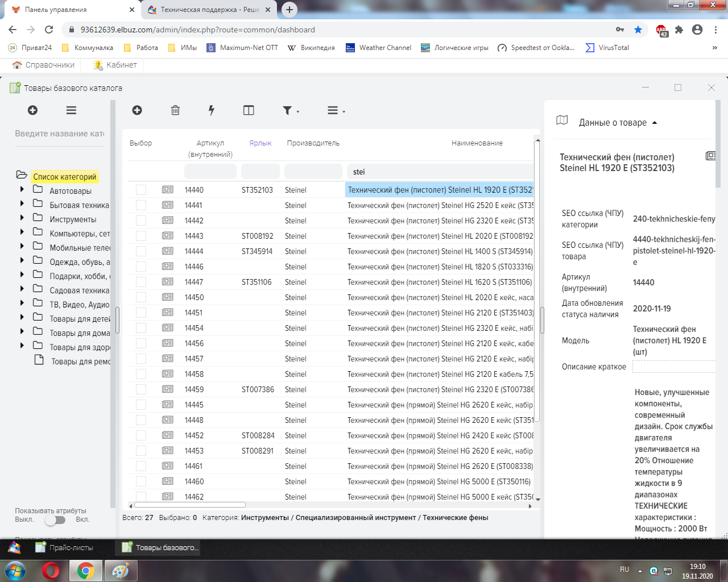Toggle the Показывать атрибуты switch

pos(55,519)
